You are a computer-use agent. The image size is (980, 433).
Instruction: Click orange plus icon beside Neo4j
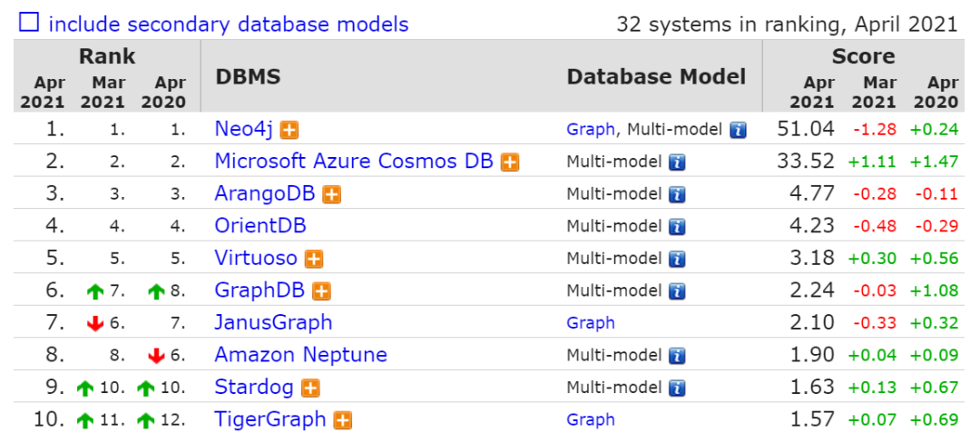(289, 130)
